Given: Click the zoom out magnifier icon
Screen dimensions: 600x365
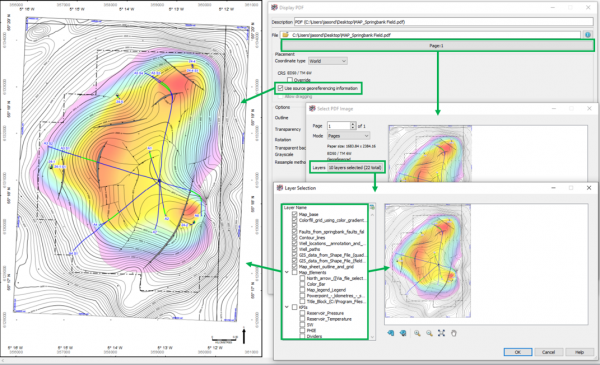Looking at the screenshot, I should point(429,333).
